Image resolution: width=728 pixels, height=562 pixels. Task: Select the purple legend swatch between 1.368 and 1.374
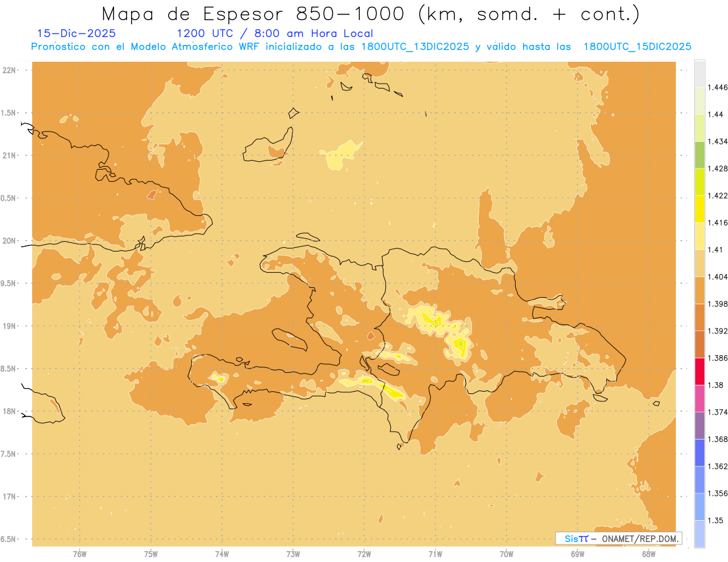tap(699, 426)
